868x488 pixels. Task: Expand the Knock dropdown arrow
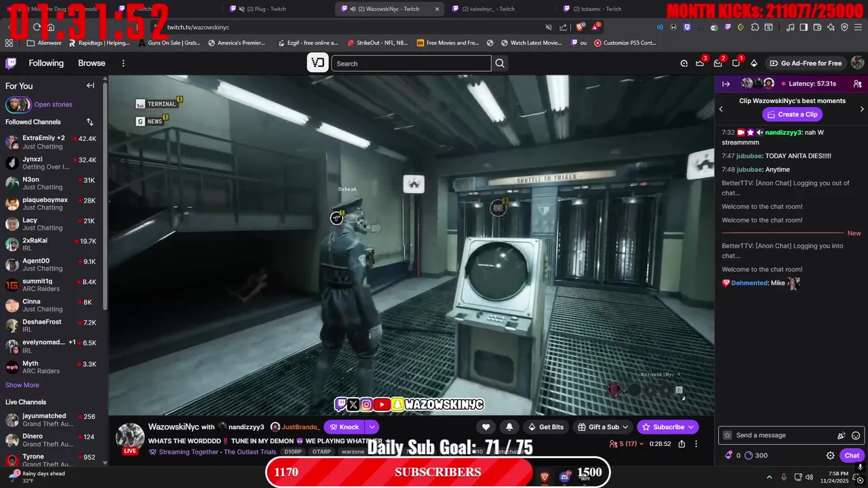pyautogui.click(x=372, y=427)
